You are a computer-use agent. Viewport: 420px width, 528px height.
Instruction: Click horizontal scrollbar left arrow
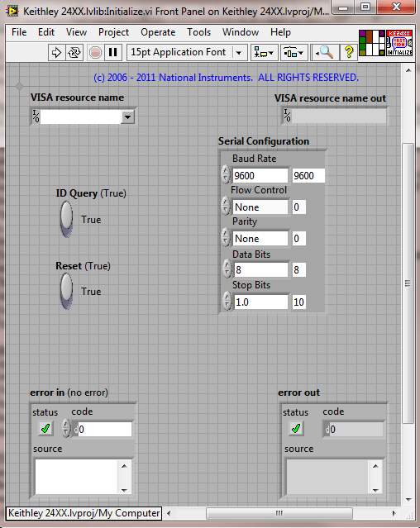pyautogui.click(x=169, y=513)
